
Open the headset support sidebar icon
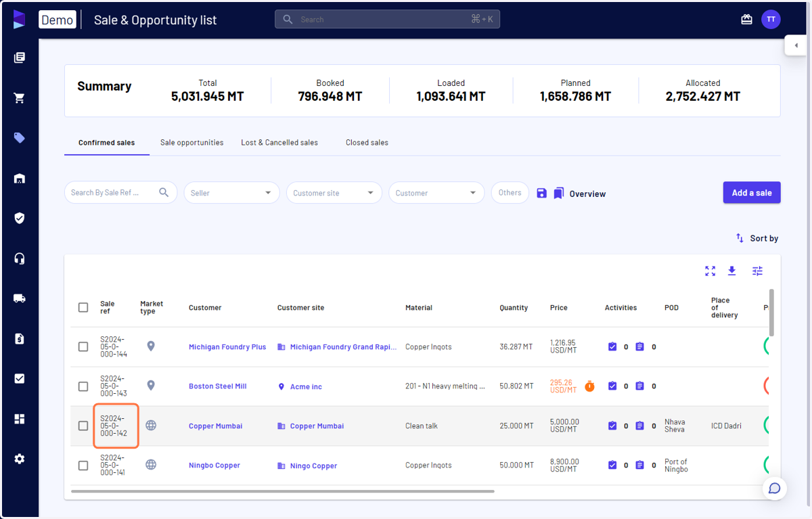20,258
